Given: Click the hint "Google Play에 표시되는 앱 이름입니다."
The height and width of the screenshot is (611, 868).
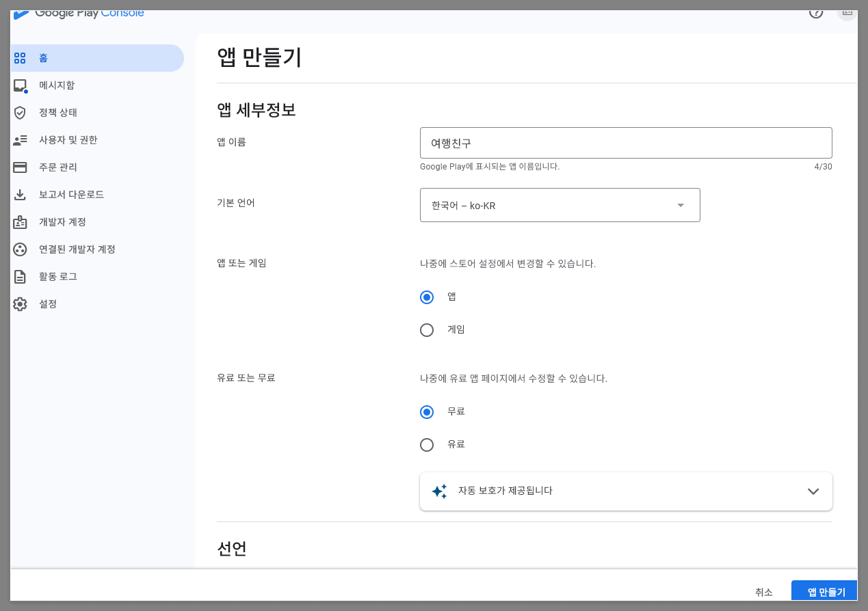Looking at the screenshot, I should (490, 167).
